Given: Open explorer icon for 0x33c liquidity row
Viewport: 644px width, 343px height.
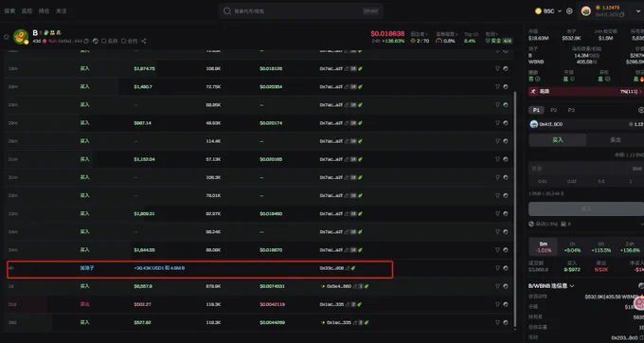Looking at the screenshot, I should click(506, 268).
